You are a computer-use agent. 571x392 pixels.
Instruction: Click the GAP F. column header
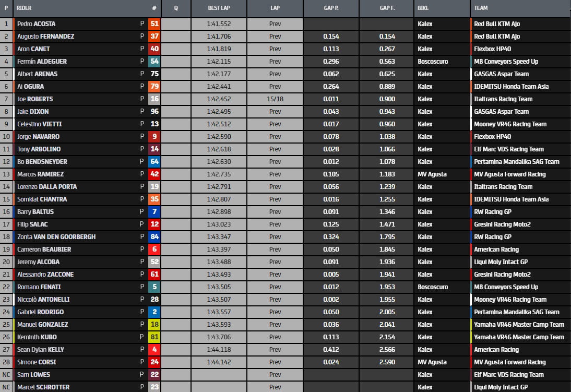tap(387, 8)
